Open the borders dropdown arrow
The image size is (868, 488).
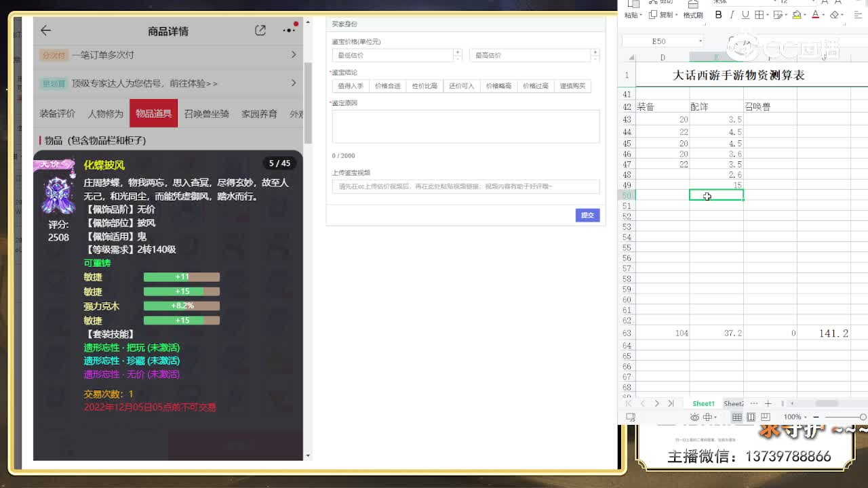point(768,15)
